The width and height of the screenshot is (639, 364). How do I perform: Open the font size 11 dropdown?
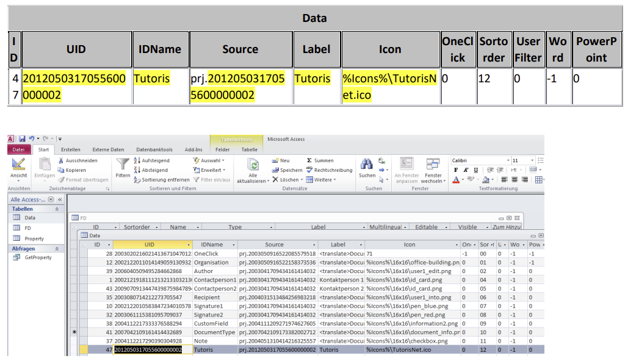(x=532, y=160)
